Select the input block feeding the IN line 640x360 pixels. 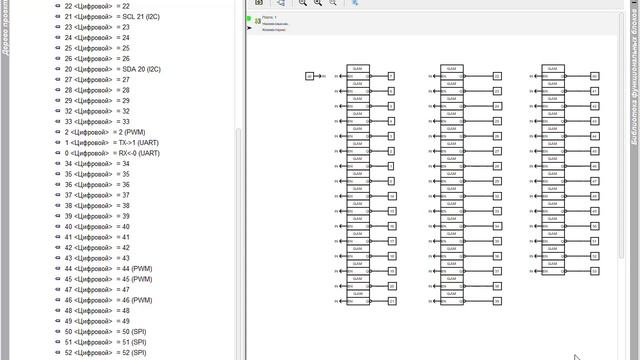coord(309,76)
